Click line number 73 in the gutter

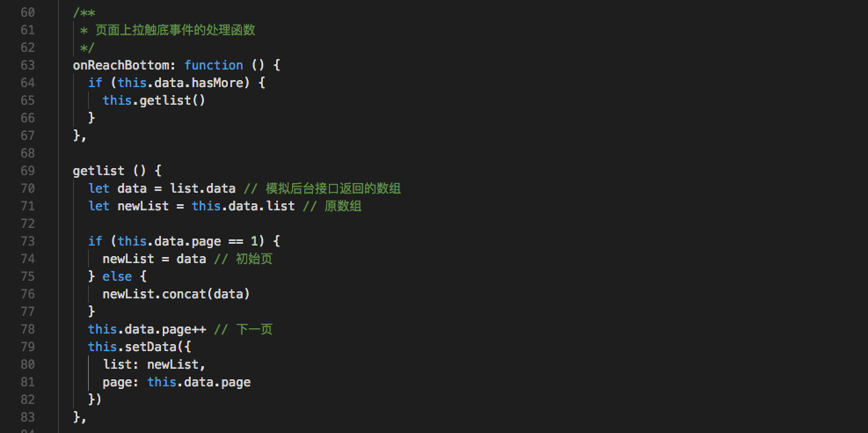tap(27, 241)
